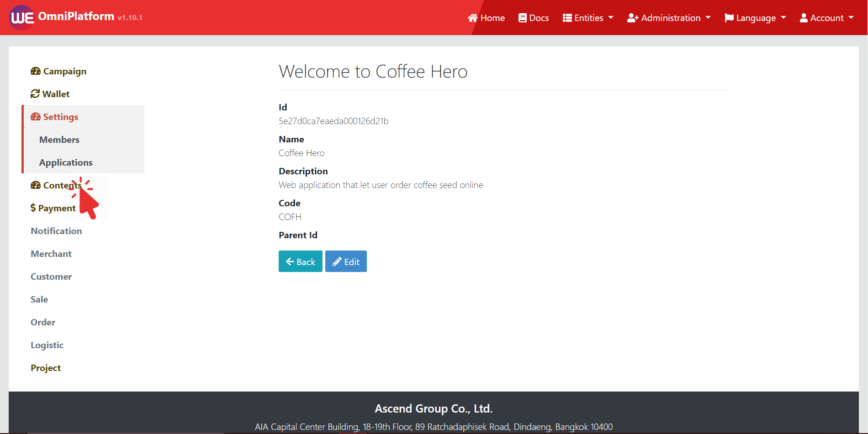Viewport: 868px width, 434px height.
Task: Open the Entities dropdown menu
Action: point(588,18)
